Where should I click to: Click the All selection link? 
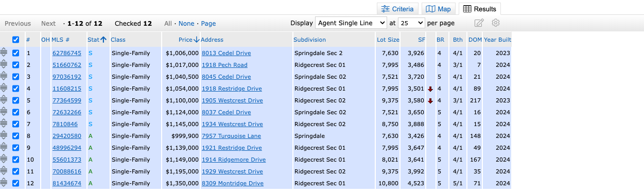click(168, 24)
